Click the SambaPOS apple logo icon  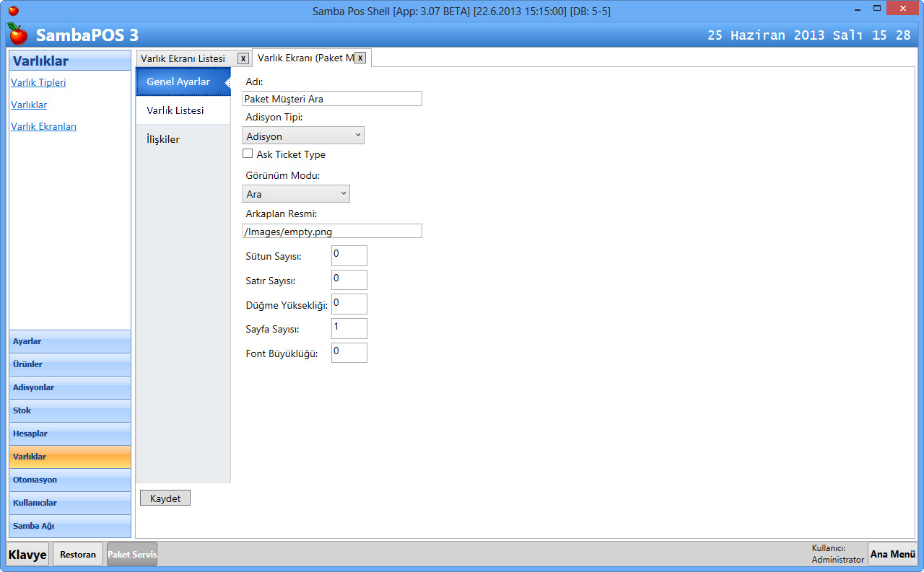pyautogui.click(x=18, y=34)
